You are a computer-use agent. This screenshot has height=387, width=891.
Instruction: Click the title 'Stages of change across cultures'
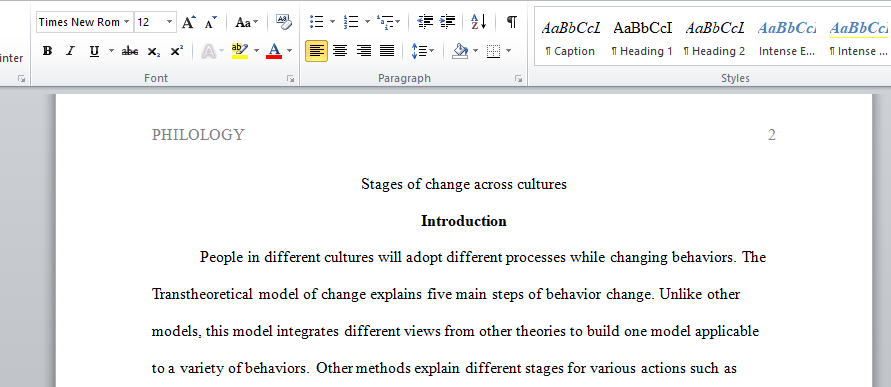tap(464, 184)
